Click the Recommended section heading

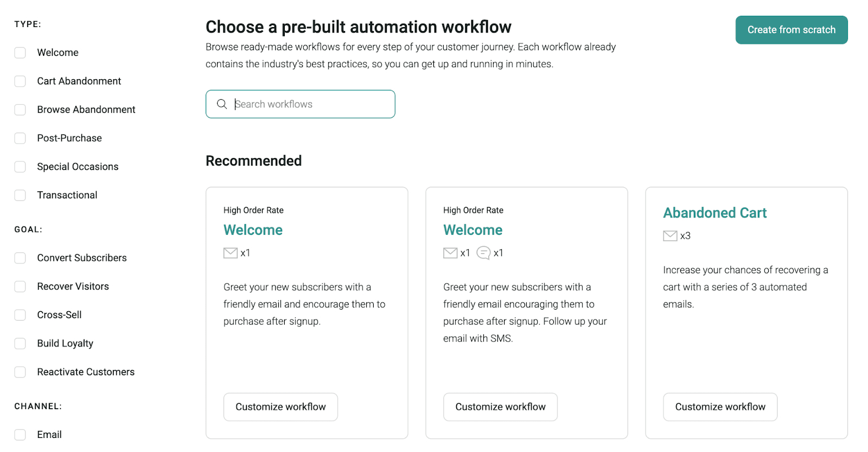[253, 161]
